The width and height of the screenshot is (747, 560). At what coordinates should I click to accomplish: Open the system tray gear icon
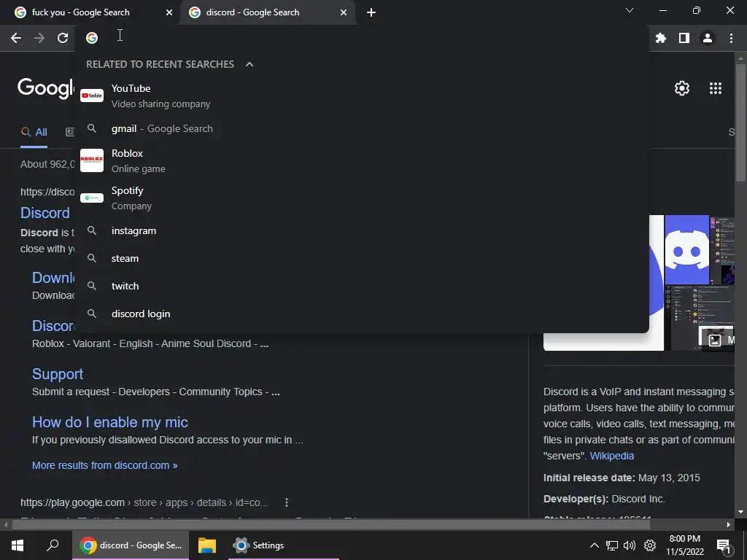pyautogui.click(x=650, y=545)
